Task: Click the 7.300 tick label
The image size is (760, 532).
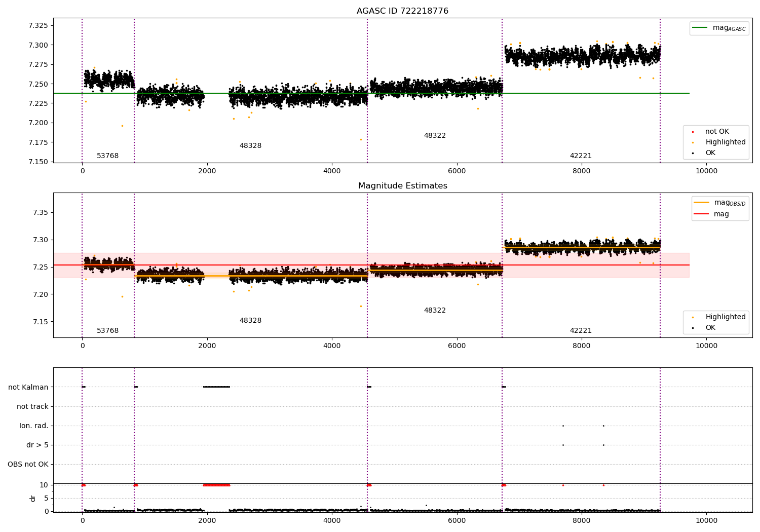Action: (x=39, y=45)
